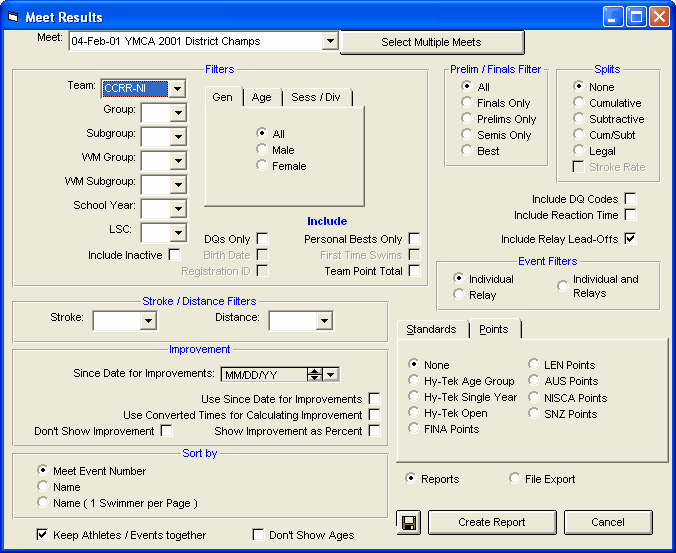676x553 pixels.
Task: Uncheck Include Relay Lead-Offs
Action: [630, 239]
